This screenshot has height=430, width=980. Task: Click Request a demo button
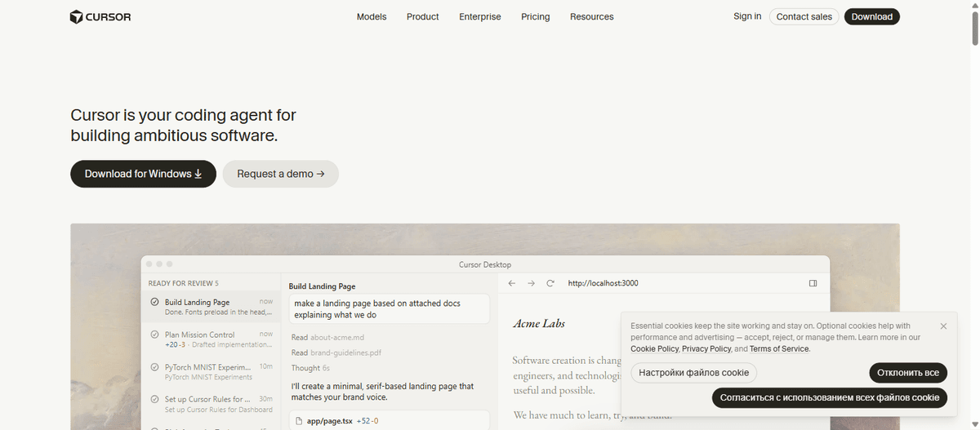pos(281,174)
